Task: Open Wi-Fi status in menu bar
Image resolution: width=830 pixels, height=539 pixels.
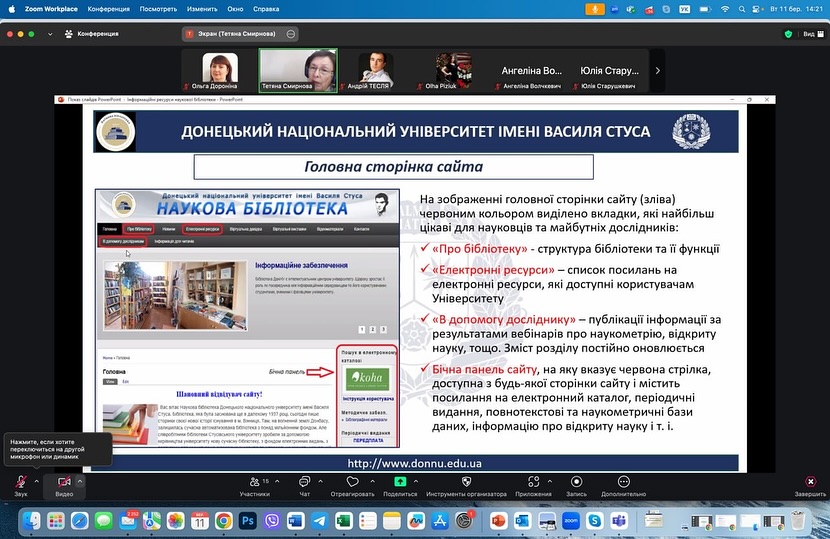Action: point(725,9)
